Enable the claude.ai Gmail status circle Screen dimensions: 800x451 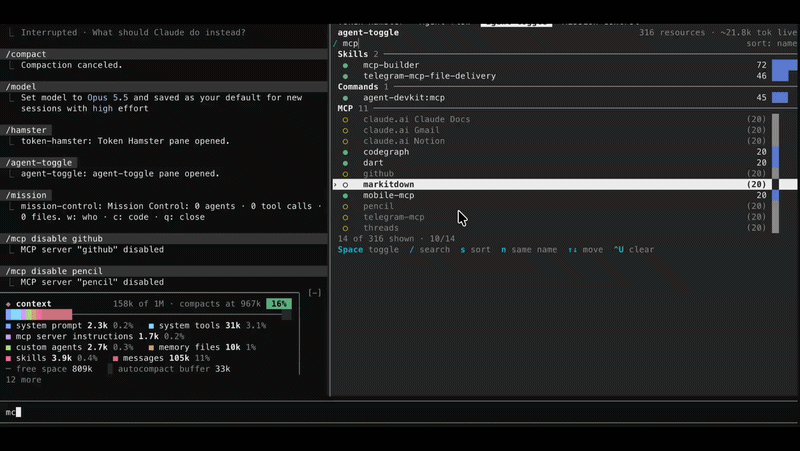(x=345, y=131)
